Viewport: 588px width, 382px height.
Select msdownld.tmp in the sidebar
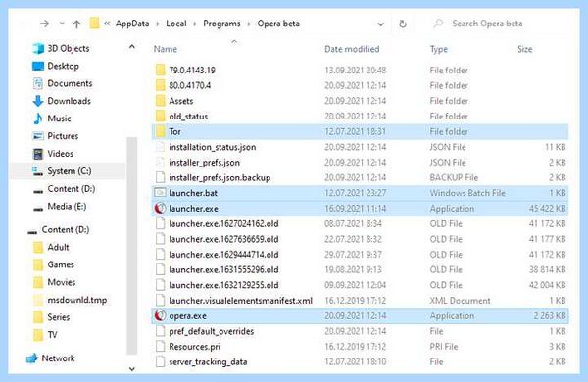pos(76,301)
